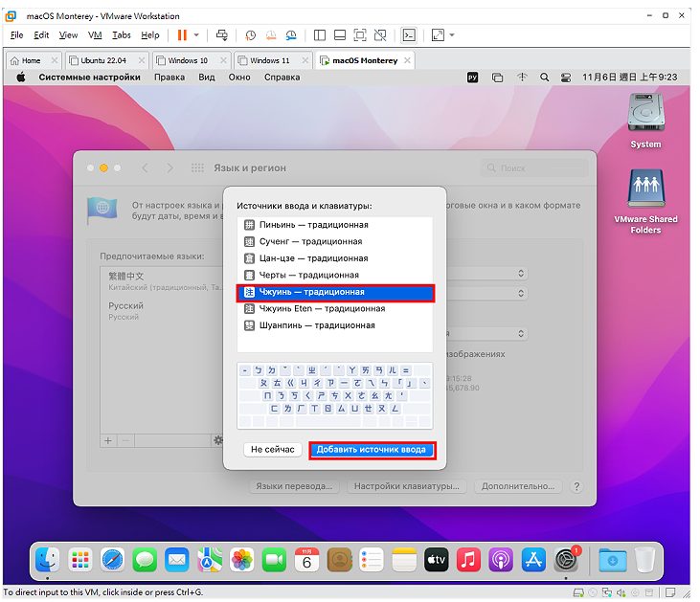
Task: Enter full screen mode in VMware
Action: 360,35
